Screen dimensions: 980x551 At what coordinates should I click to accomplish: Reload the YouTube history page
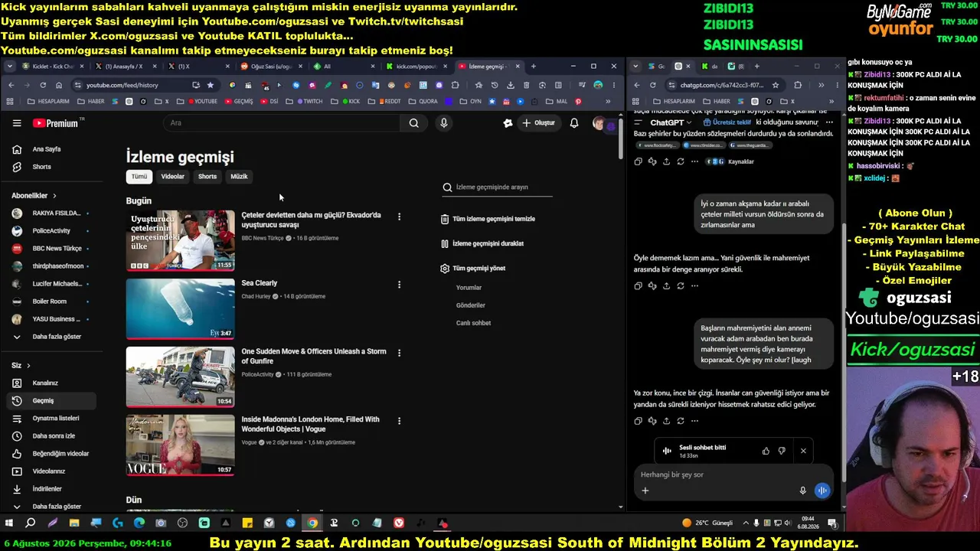click(x=43, y=85)
